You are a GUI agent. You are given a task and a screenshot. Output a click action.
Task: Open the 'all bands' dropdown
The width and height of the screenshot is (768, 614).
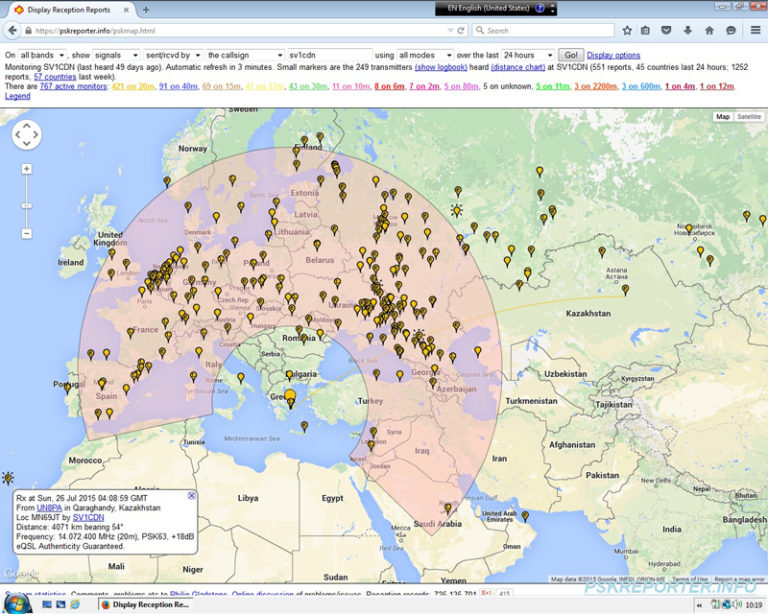[42, 55]
